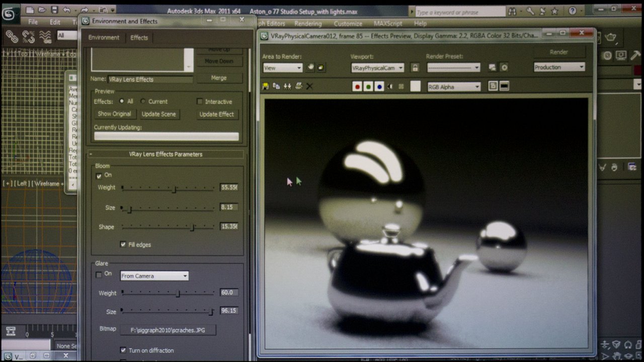Click the Update Effect button
The width and height of the screenshot is (644, 362).
[x=216, y=114]
